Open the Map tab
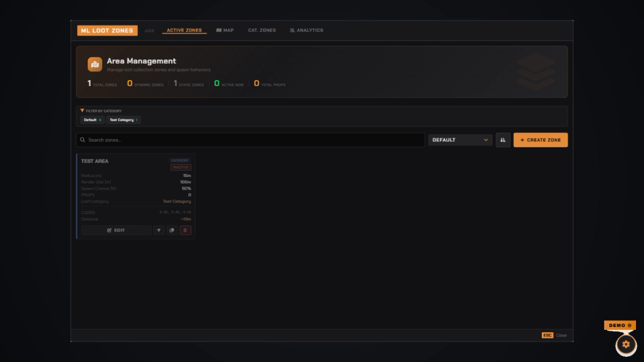Screen dimensions: 644x362 click(225, 30)
